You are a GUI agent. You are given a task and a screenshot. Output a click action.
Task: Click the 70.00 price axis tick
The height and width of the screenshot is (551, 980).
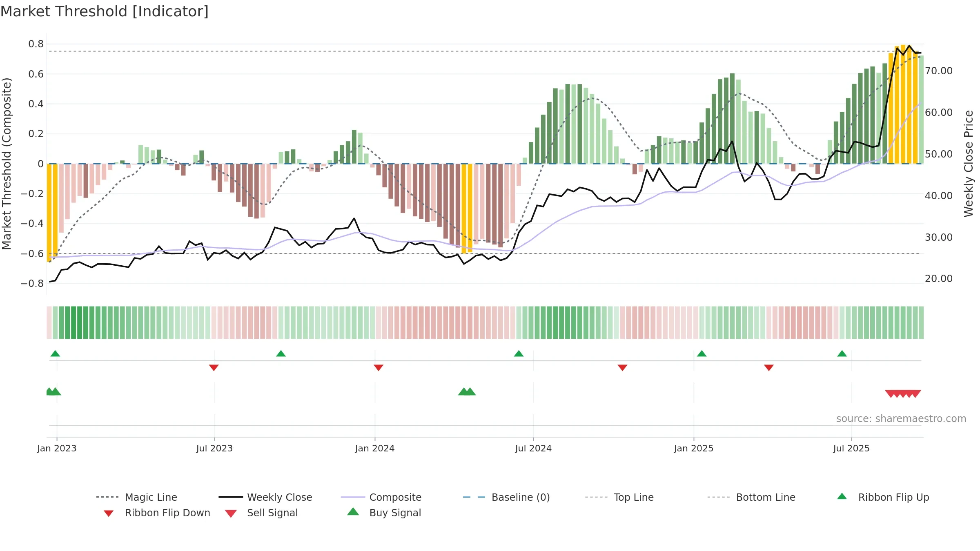[x=939, y=71]
